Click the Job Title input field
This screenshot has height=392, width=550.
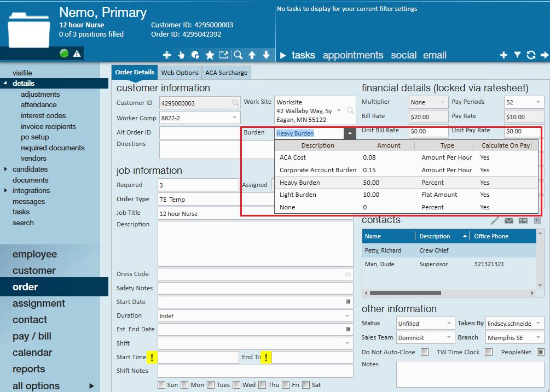256,213
